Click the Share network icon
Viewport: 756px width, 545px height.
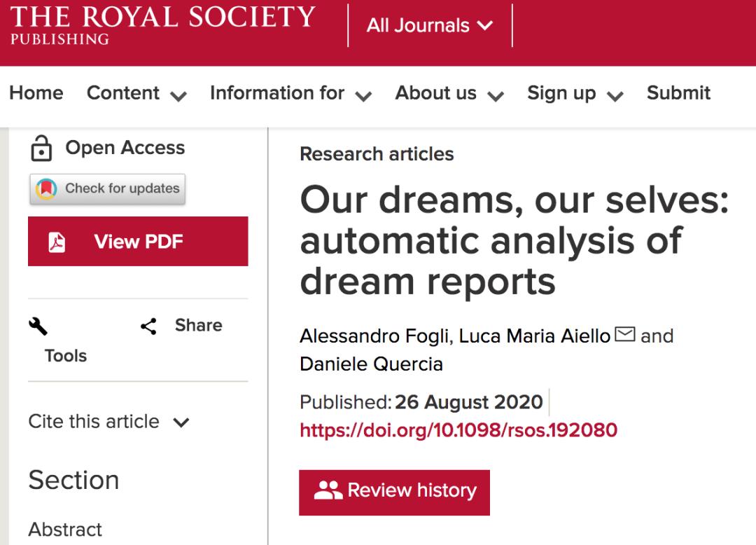[x=148, y=326]
